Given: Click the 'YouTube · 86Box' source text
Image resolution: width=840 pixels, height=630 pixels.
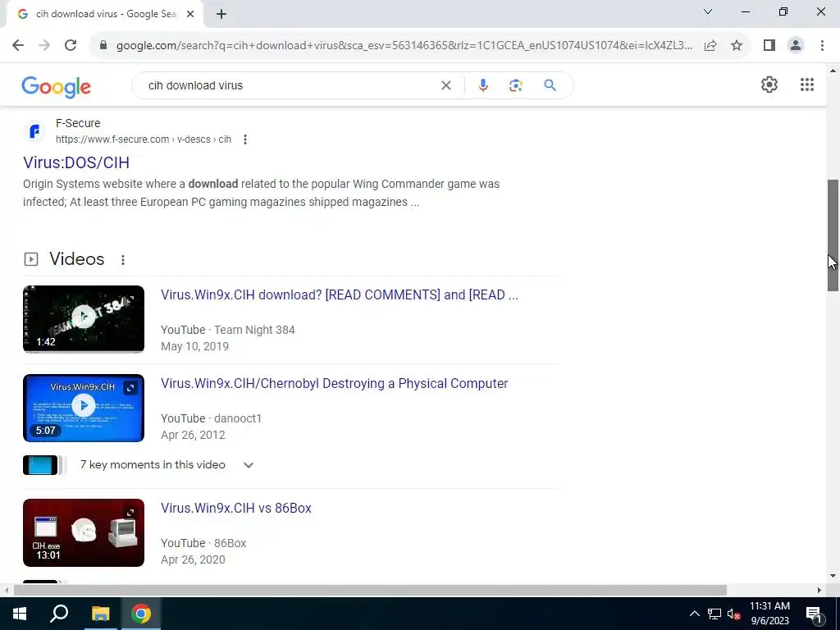Looking at the screenshot, I should (x=203, y=543).
